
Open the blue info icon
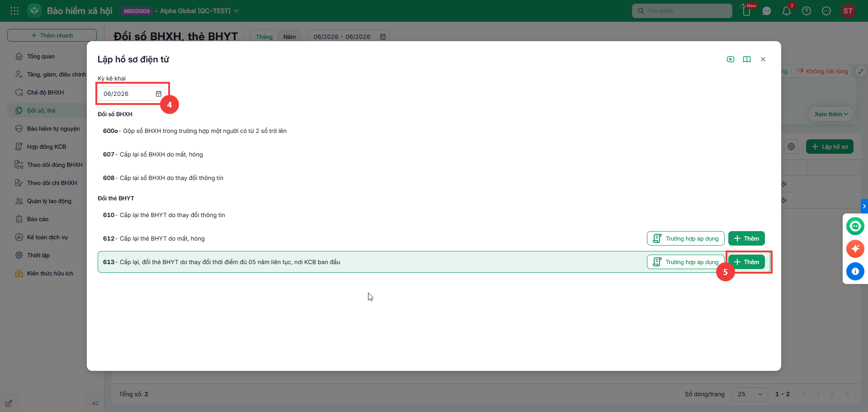click(x=855, y=271)
